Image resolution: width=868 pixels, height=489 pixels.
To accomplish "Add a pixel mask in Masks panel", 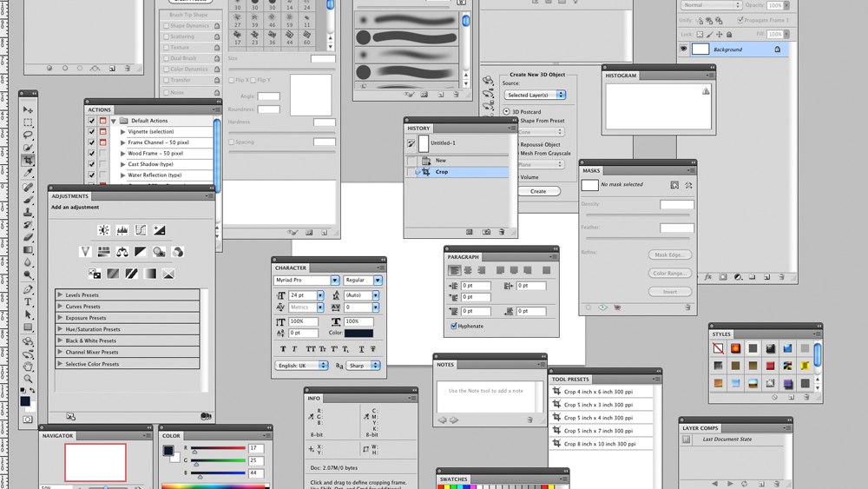I will (674, 185).
